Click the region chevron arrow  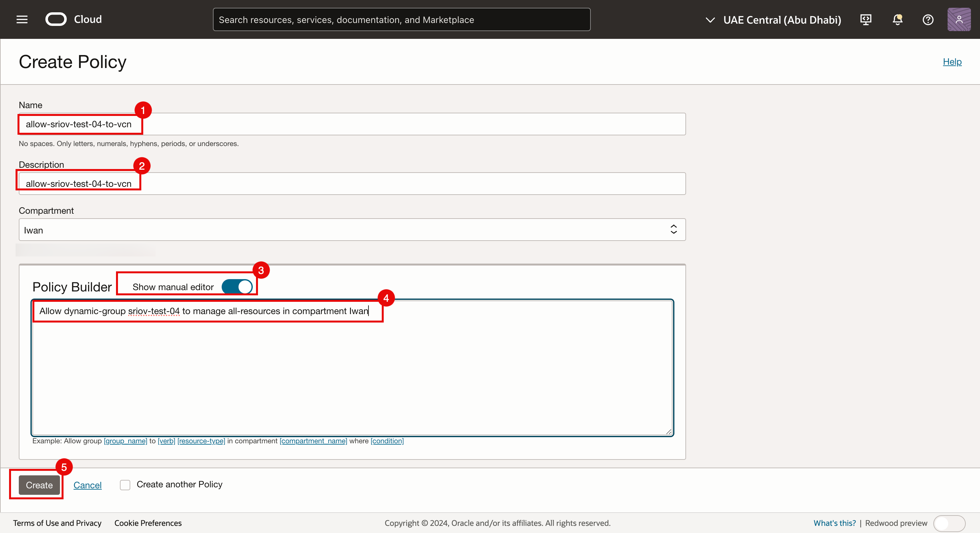[710, 20]
